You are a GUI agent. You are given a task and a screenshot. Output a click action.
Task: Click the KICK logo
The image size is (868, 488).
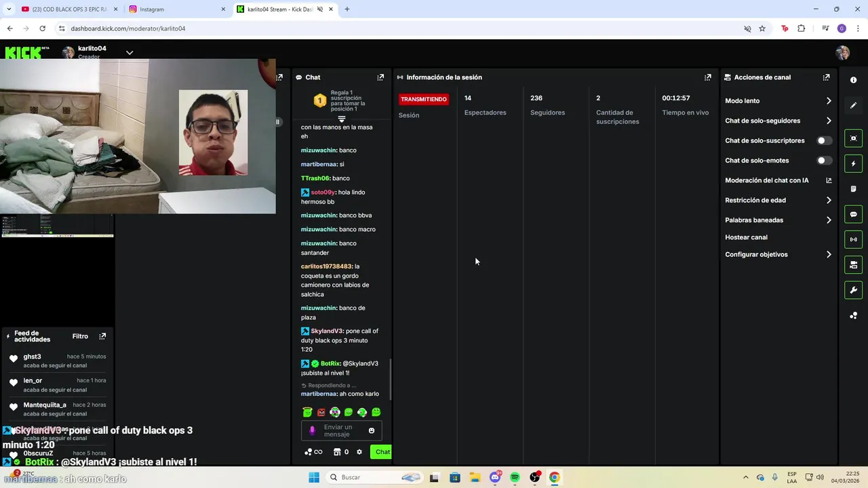[26, 52]
